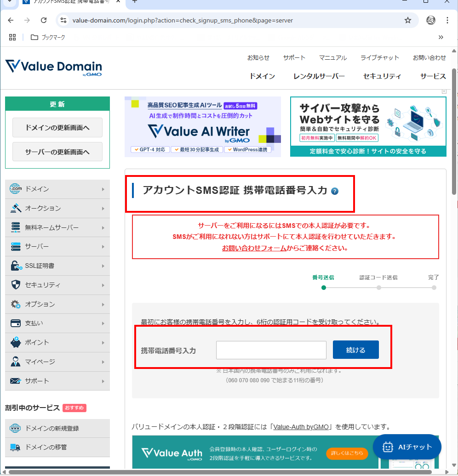Follow the お問い合わせフォーム link

click(x=251, y=248)
